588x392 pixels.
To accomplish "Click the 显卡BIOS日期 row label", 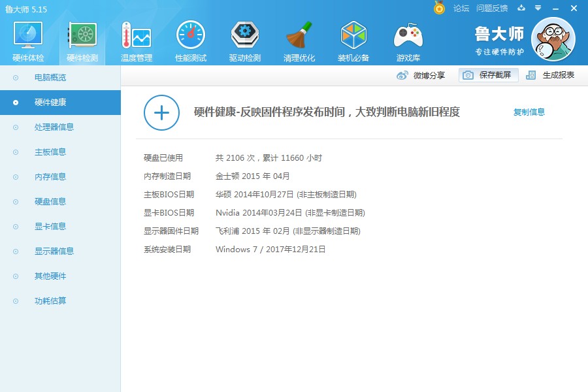I will coord(169,213).
